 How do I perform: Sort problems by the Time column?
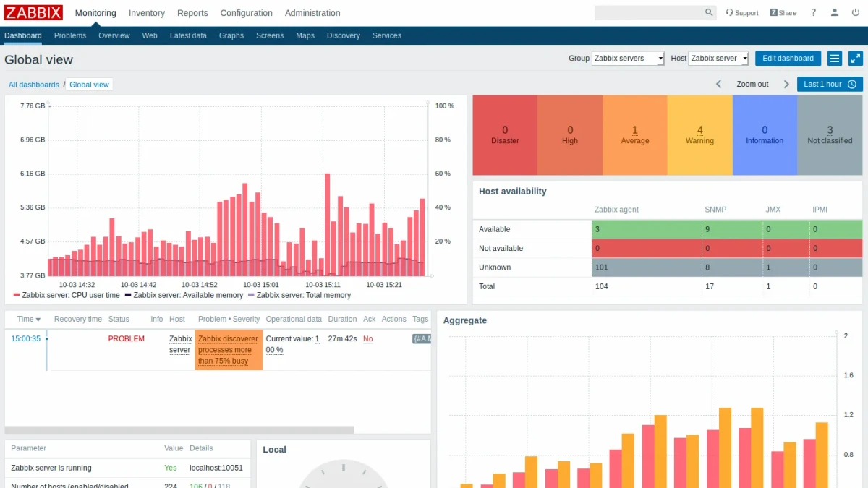pos(29,319)
